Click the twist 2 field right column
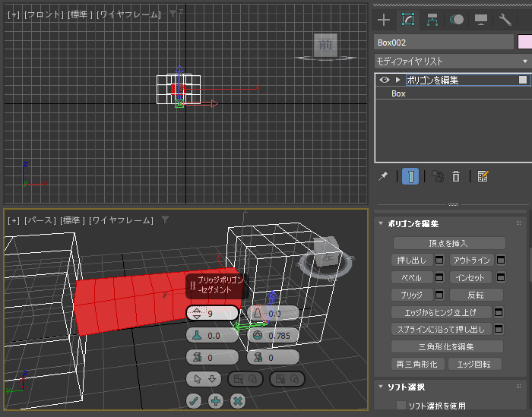The image size is (532, 417). coord(274,358)
